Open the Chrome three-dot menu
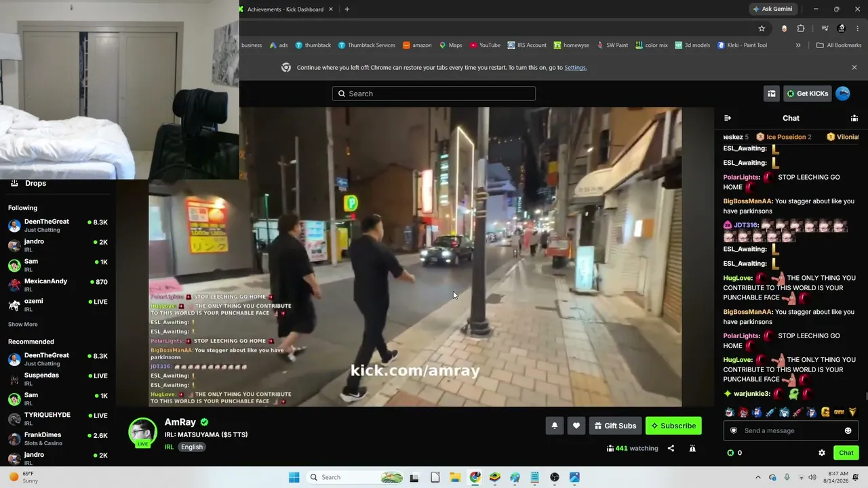Image resolution: width=868 pixels, height=488 pixels. 857,28
